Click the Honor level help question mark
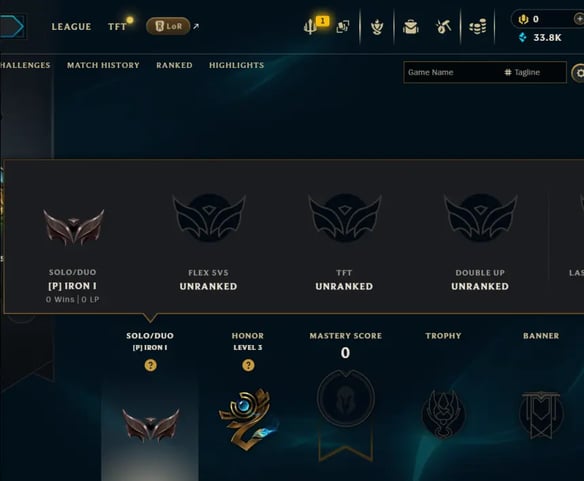 click(x=248, y=365)
